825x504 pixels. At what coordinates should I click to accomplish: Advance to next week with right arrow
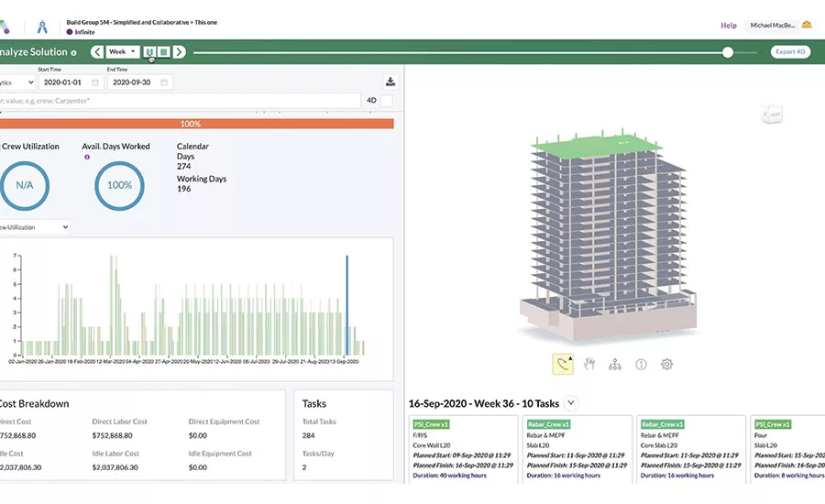pyautogui.click(x=180, y=51)
